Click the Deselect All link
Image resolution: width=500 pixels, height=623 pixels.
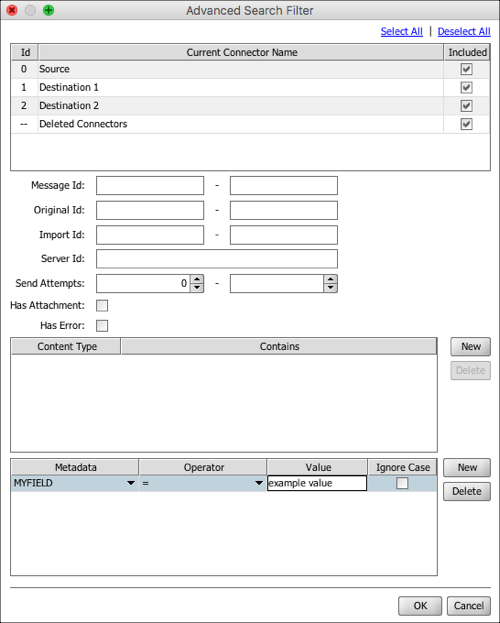(x=464, y=31)
